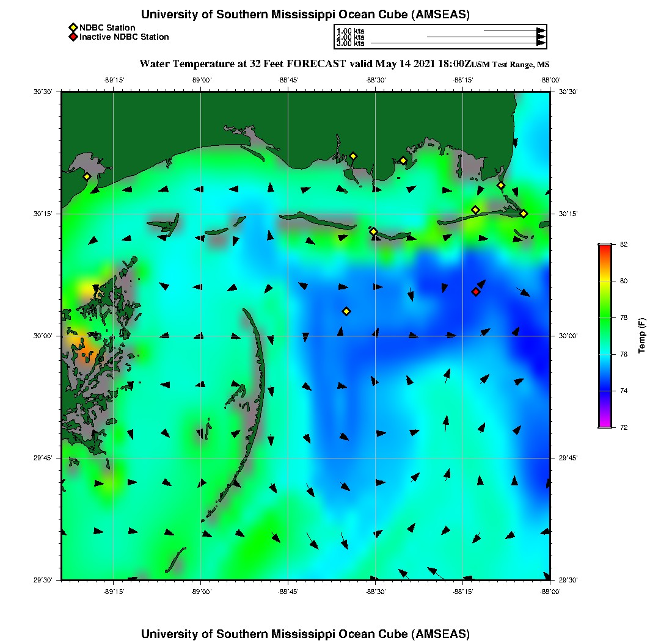
Task: Click the 'Water Temperature at 32 Feet FORECAST' heading
Action: click(x=243, y=64)
